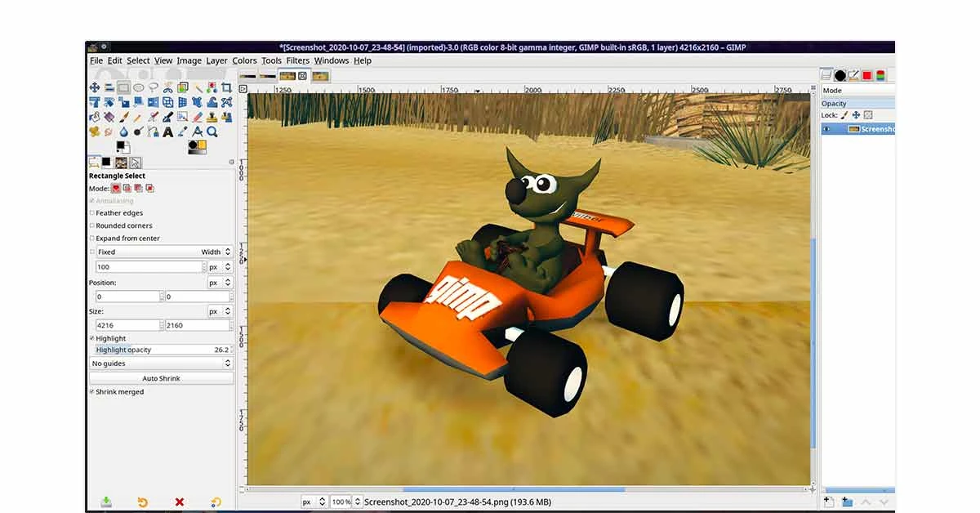
Task: Activate the Zoom tool
Action: point(212,132)
